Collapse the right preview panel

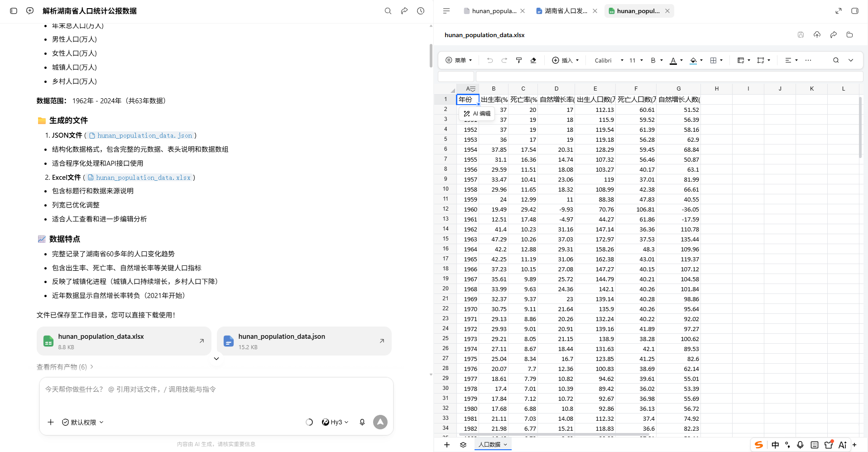click(x=855, y=11)
